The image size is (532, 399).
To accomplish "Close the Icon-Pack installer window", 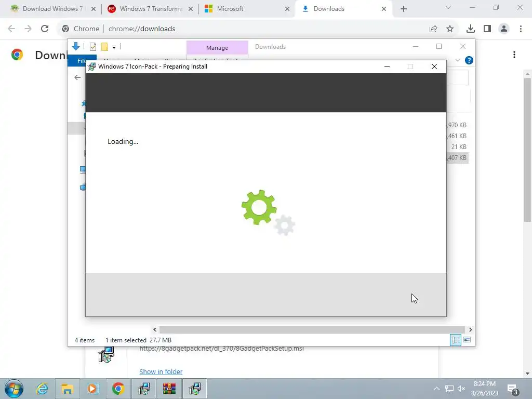I will (434, 66).
